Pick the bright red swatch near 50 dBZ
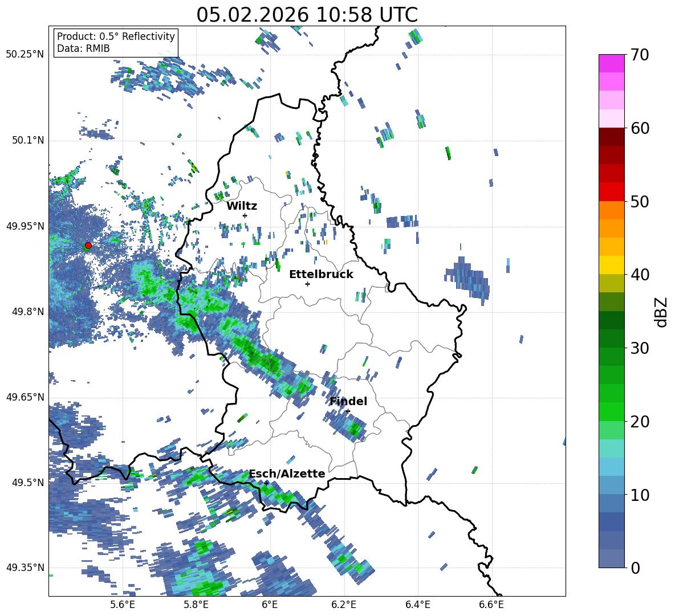The image size is (675, 616). pos(611,192)
